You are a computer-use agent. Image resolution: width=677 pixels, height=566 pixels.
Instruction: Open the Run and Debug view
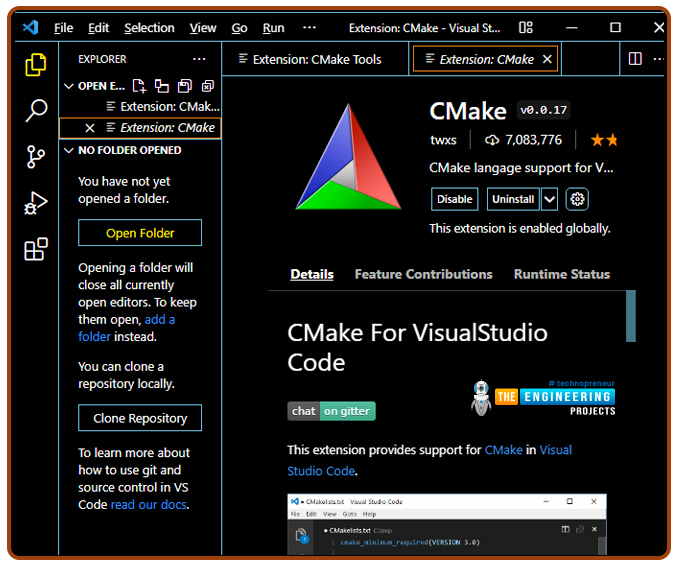36,203
